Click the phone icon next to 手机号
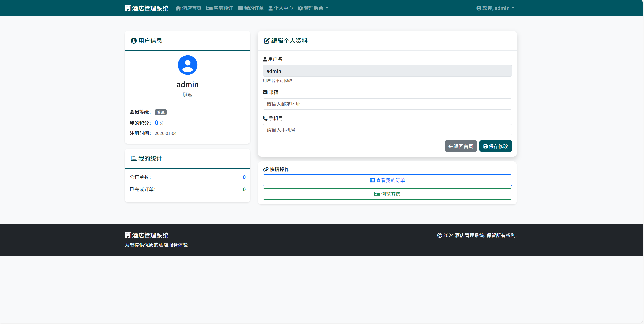The height and width of the screenshot is (324, 644). [265, 118]
